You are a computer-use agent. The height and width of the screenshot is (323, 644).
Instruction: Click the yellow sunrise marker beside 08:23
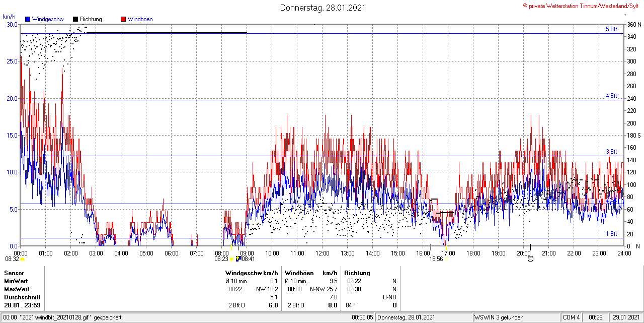tap(231, 259)
